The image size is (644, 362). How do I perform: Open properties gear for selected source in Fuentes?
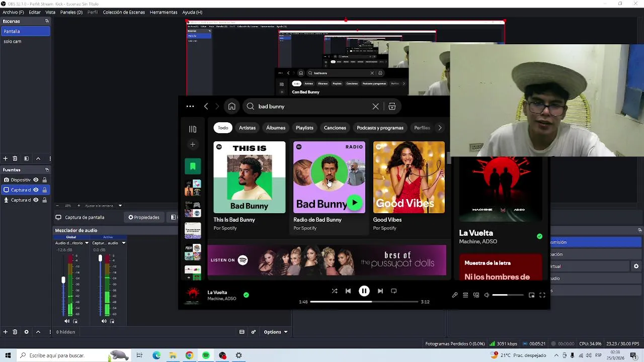(x=26, y=332)
